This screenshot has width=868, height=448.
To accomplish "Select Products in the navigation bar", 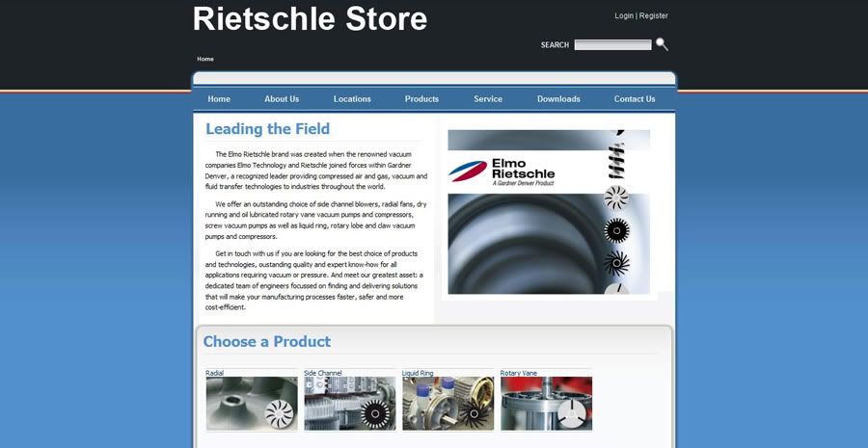I will [x=421, y=99].
